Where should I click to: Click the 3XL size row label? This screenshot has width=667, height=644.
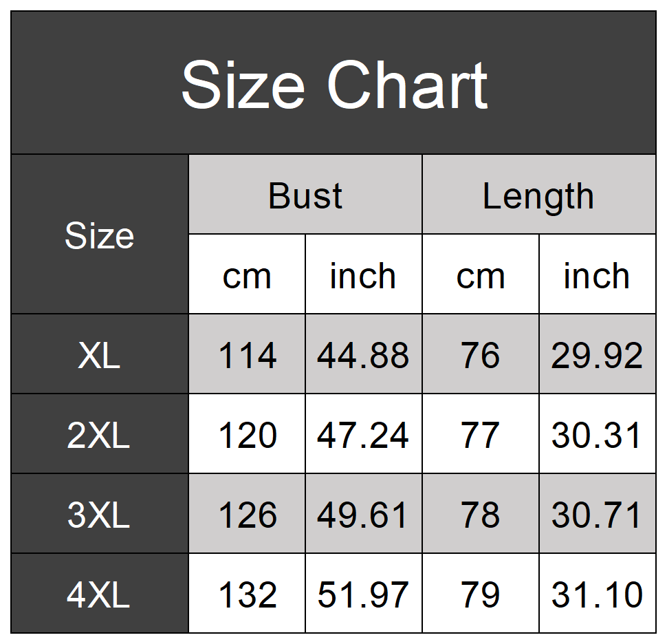click(100, 515)
